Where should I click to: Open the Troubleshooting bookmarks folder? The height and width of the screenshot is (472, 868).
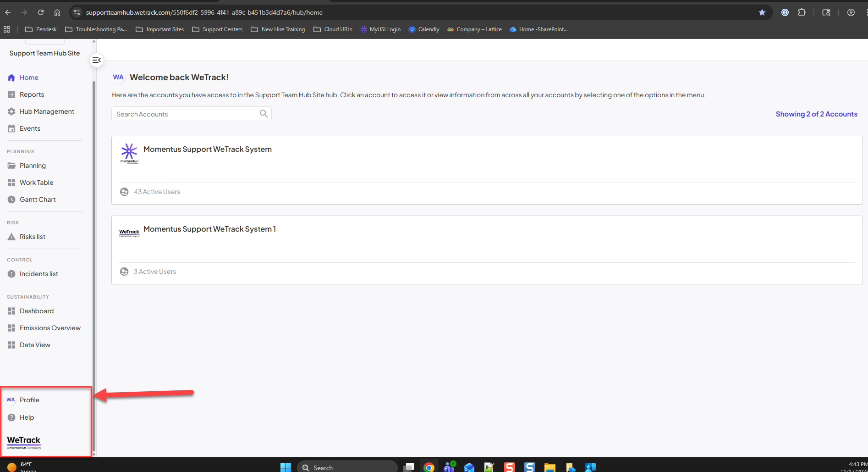tap(96, 29)
